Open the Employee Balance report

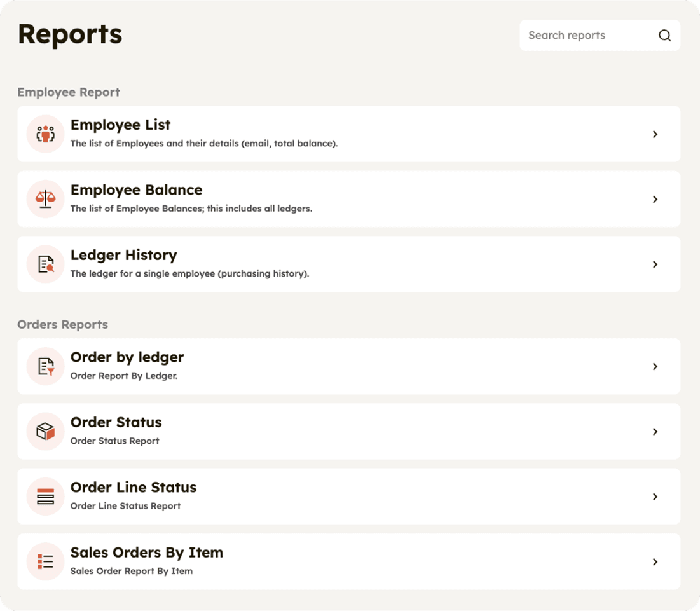[x=348, y=199]
